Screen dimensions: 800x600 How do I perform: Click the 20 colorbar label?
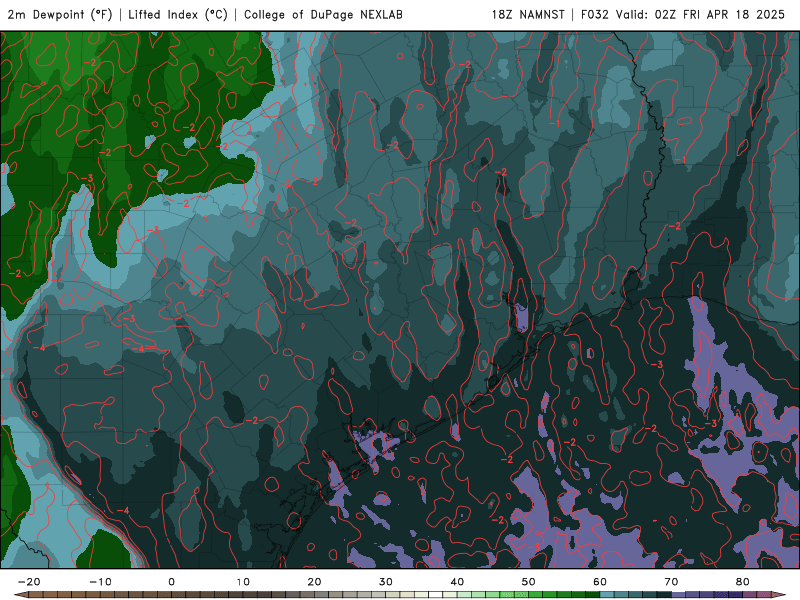pos(314,582)
